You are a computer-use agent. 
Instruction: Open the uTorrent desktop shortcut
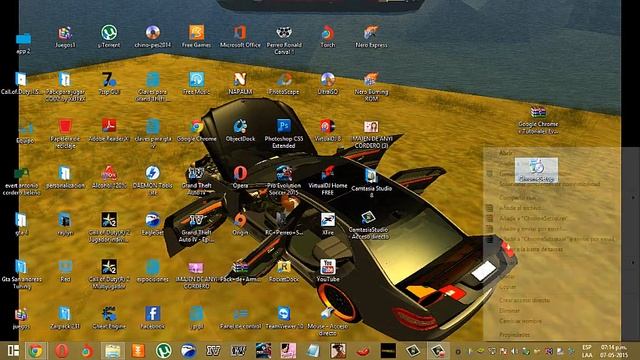tap(109, 36)
